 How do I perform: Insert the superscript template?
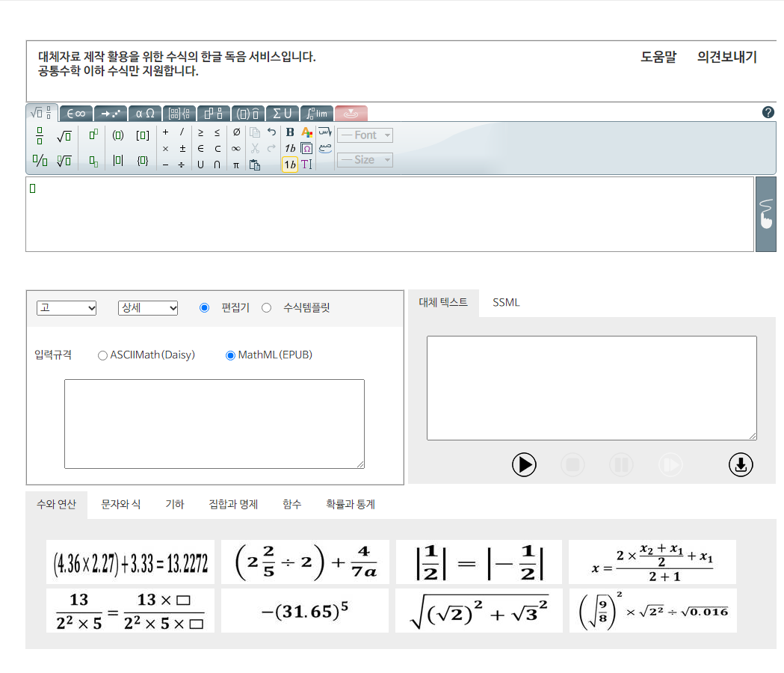[x=93, y=135]
